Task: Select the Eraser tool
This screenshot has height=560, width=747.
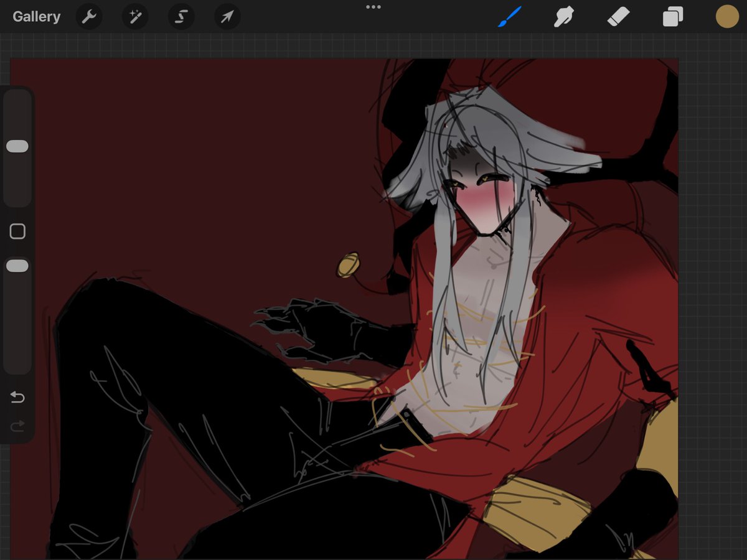Action: pyautogui.click(x=618, y=17)
